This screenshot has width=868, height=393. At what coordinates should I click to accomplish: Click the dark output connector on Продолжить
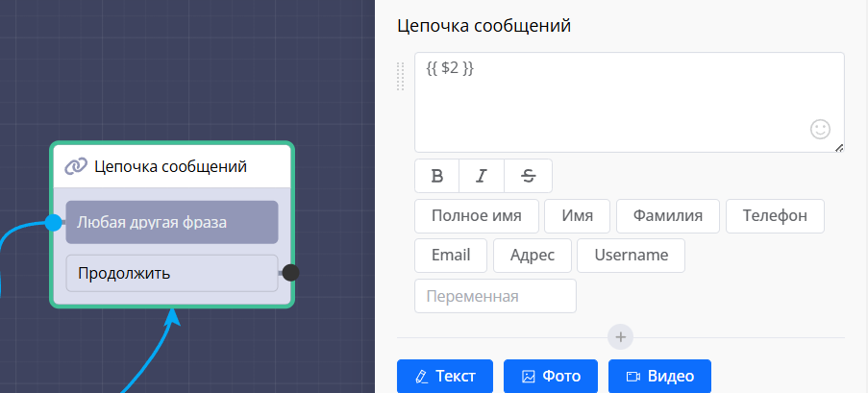pos(290,273)
